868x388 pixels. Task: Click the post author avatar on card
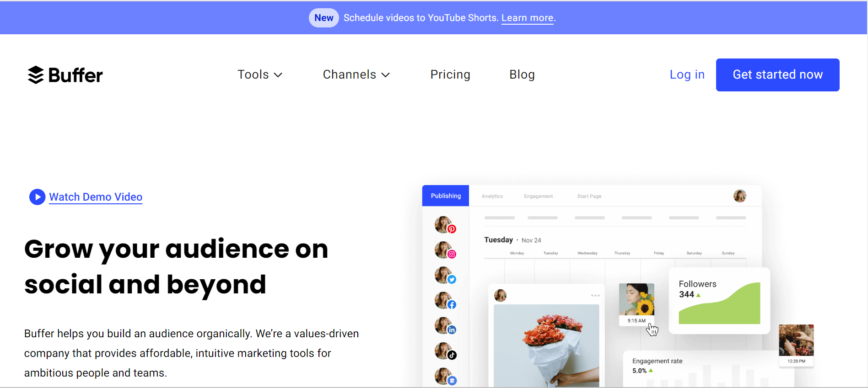[x=500, y=296]
